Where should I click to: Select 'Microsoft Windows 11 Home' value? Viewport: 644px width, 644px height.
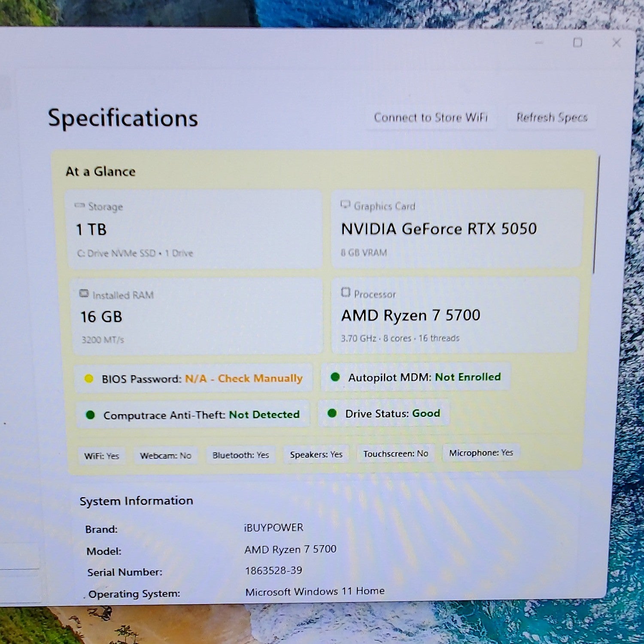coord(315,592)
